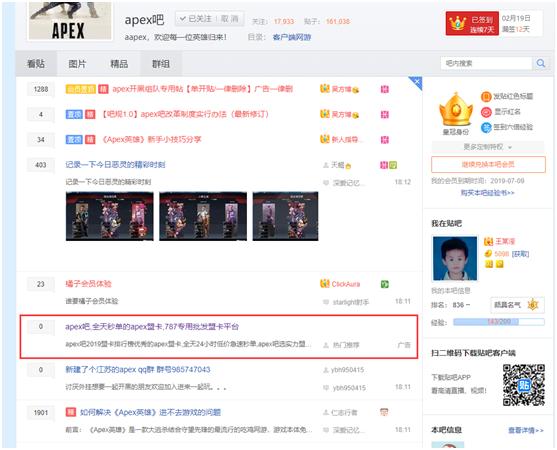Open third screenshot thumbnail in 恶灵 post

tap(285, 216)
